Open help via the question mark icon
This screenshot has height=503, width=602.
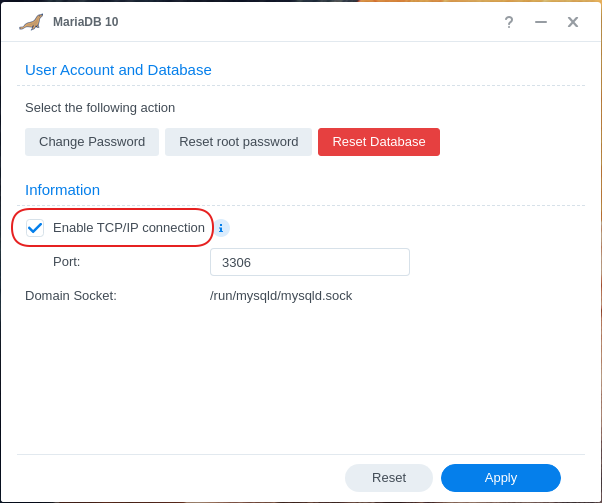click(509, 22)
